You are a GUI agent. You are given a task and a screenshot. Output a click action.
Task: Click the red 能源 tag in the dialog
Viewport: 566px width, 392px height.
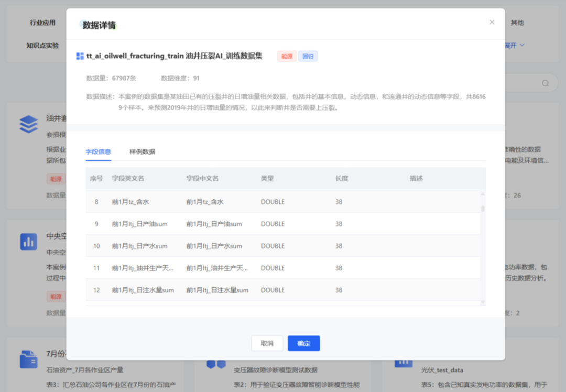click(287, 56)
